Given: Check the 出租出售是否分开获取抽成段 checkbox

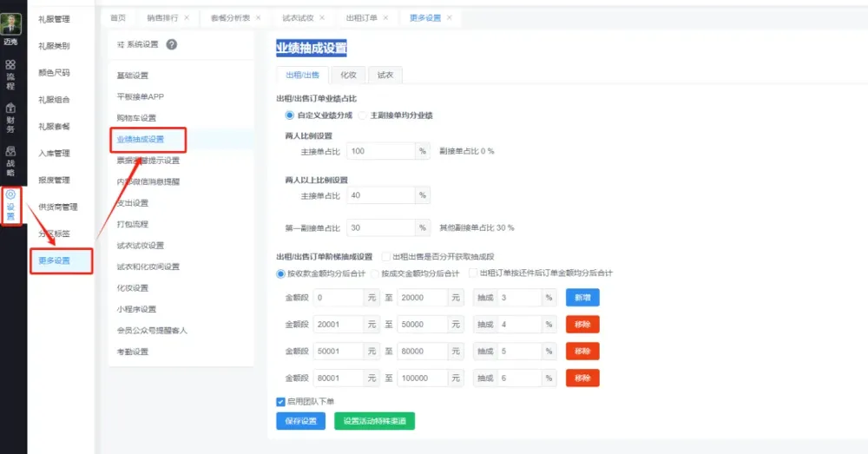Looking at the screenshot, I should [x=386, y=257].
